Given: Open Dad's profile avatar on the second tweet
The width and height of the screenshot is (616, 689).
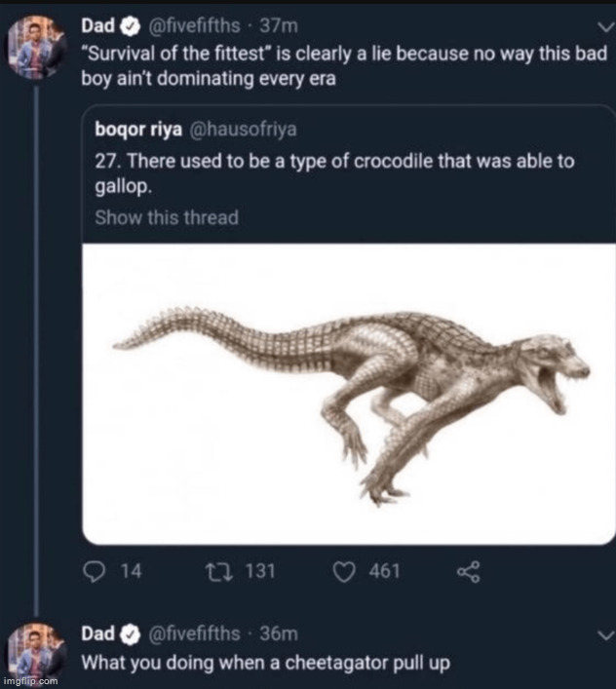Looking at the screenshot, I should pos(36,654).
